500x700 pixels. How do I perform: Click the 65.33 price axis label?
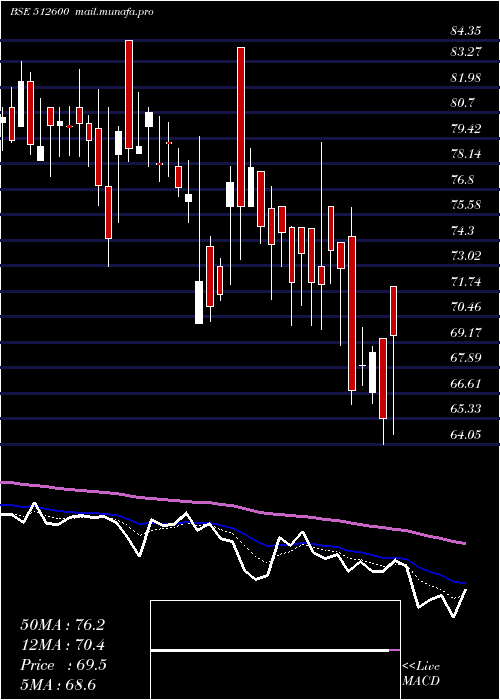pos(466,409)
